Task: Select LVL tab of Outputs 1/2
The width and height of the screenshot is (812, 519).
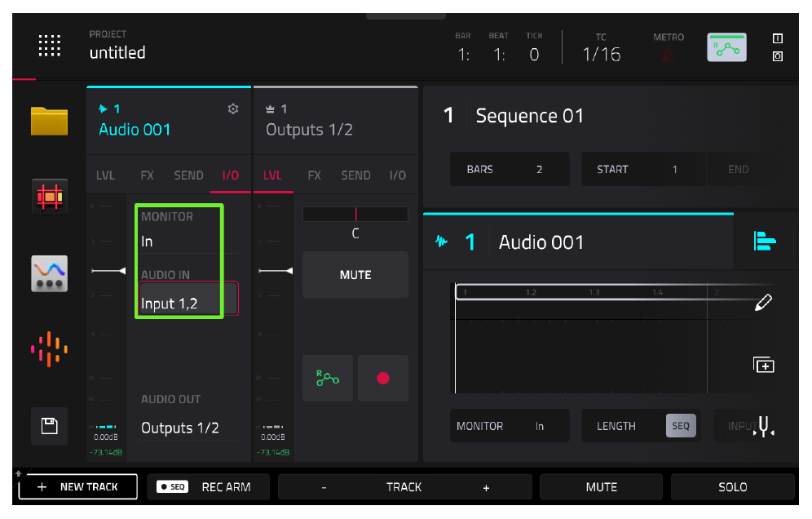Action: click(272, 175)
